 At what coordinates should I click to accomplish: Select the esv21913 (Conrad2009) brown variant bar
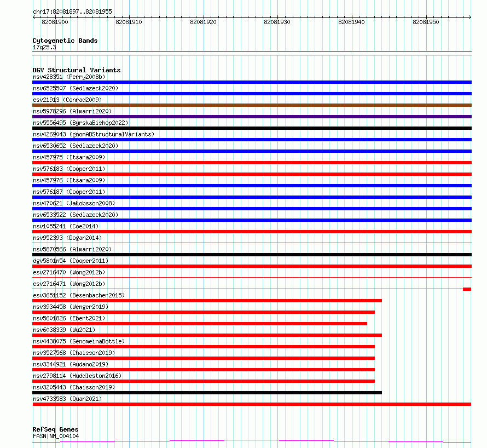click(x=252, y=105)
